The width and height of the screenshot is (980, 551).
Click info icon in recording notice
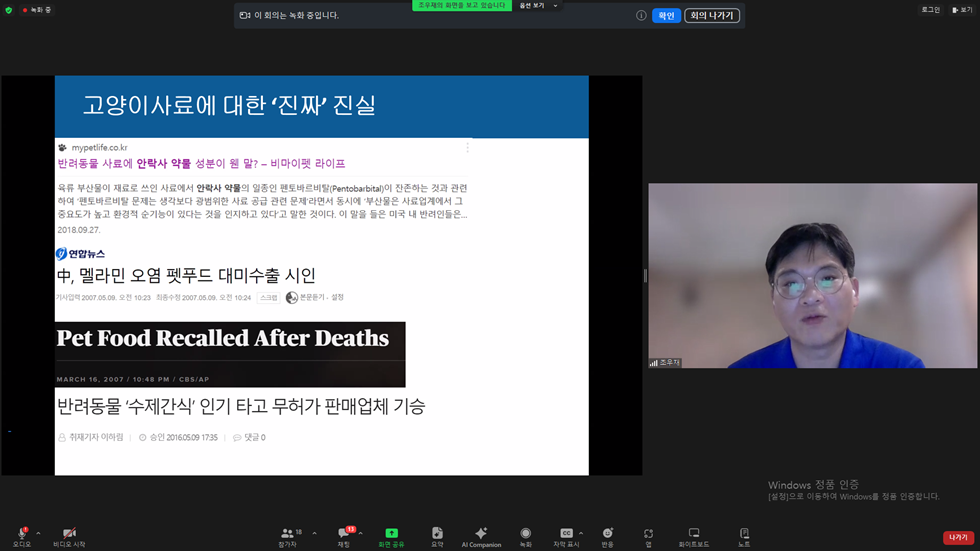click(641, 16)
